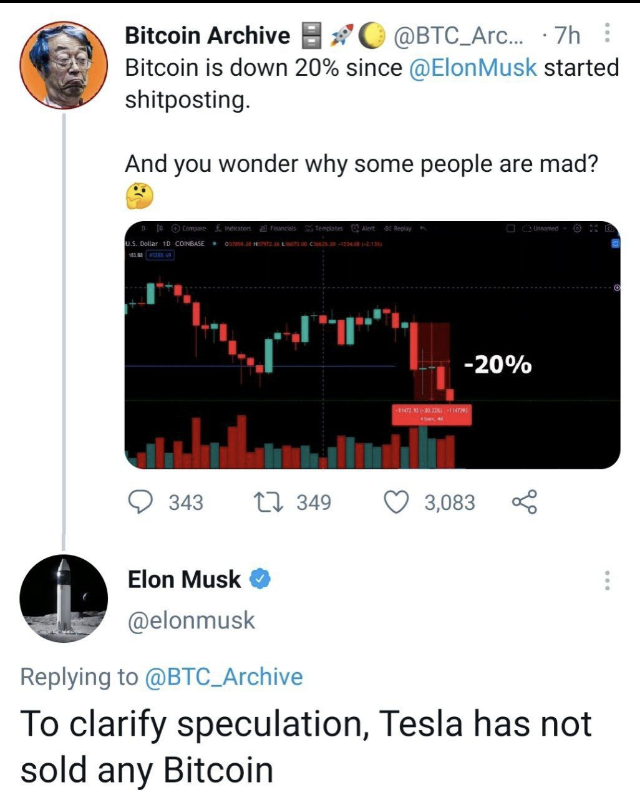Open Bitcoin Archive's profile picture
Screen dimensions: 640x798
point(64,65)
